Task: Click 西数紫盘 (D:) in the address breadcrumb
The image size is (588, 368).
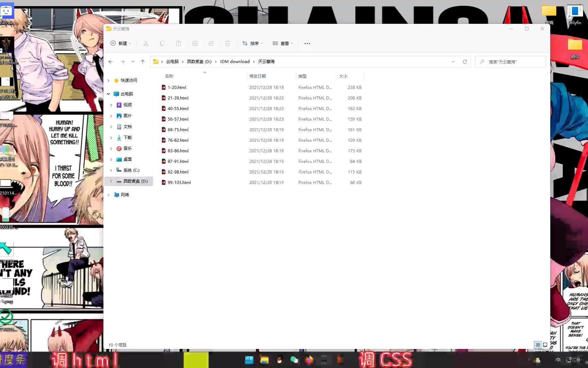Action: pyautogui.click(x=199, y=62)
